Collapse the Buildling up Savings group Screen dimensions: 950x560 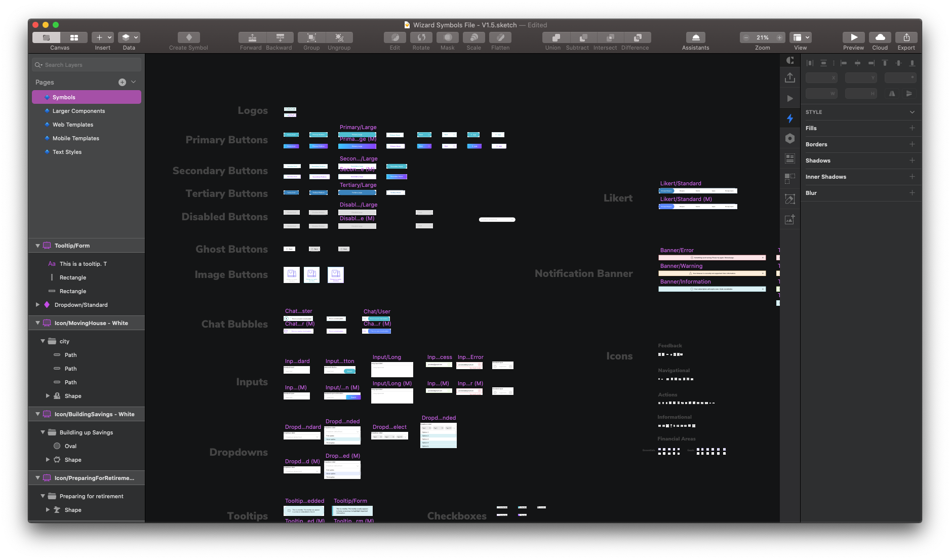coord(43,432)
